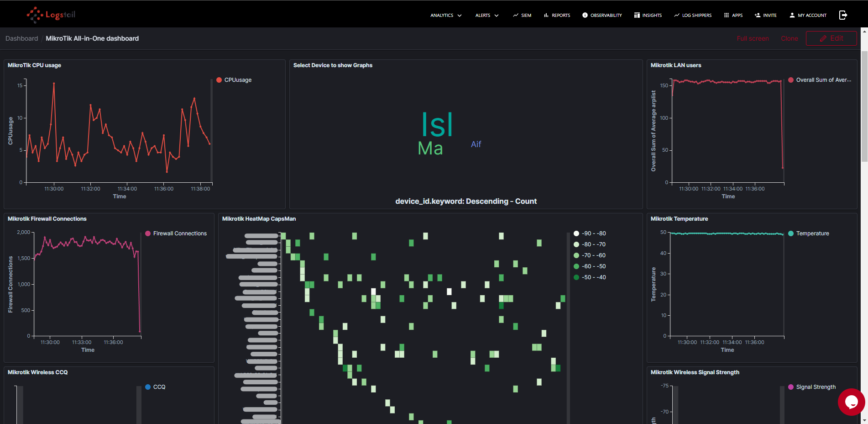Toggle the -70 - -60 heatmap legend
This screenshot has width=868, height=424.
590,255
